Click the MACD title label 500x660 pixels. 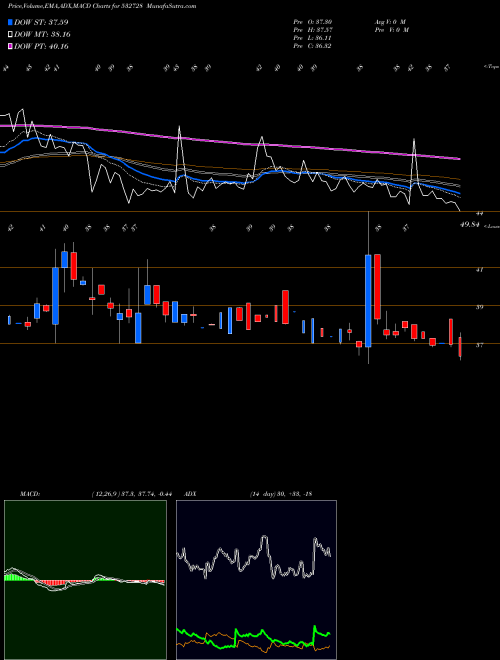pyautogui.click(x=29, y=494)
